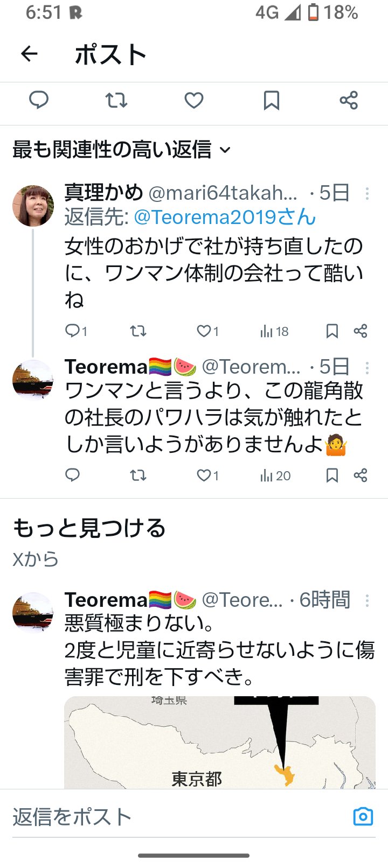
Task: Open the @Teorema2019 mention link
Action: [x=224, y=217]
